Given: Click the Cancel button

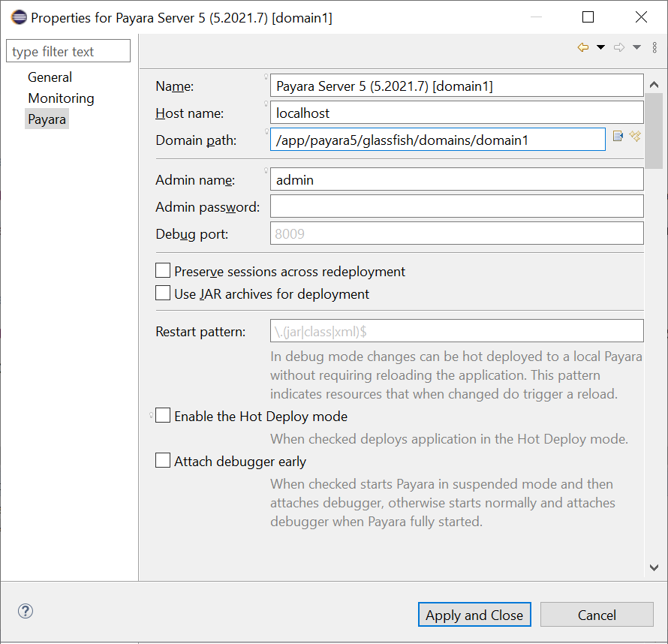Looking at the screenshot, I should tap(597, 615).
